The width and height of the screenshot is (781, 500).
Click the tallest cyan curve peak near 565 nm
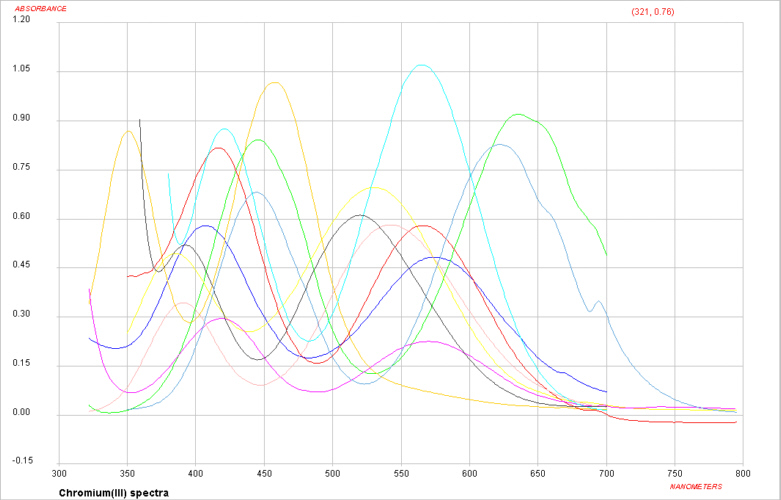pos(422,65)
